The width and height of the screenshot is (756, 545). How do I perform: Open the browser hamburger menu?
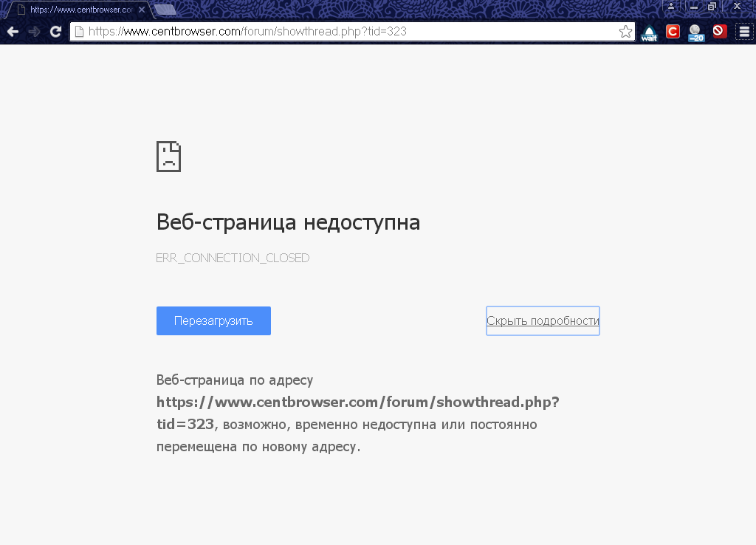point(744,32)
